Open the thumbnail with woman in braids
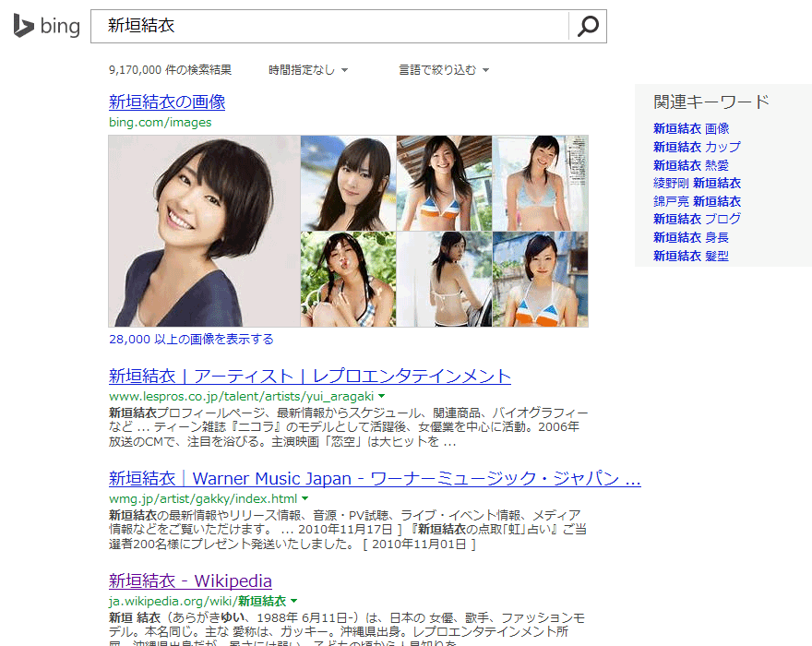812x646 pixels. (x=348, y=280)
